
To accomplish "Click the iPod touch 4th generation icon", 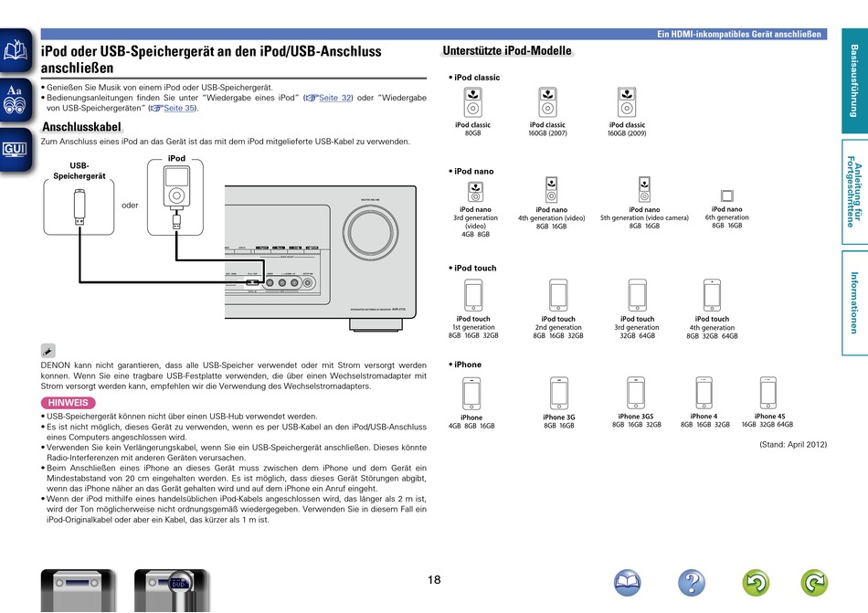I will tap(712, 295).
